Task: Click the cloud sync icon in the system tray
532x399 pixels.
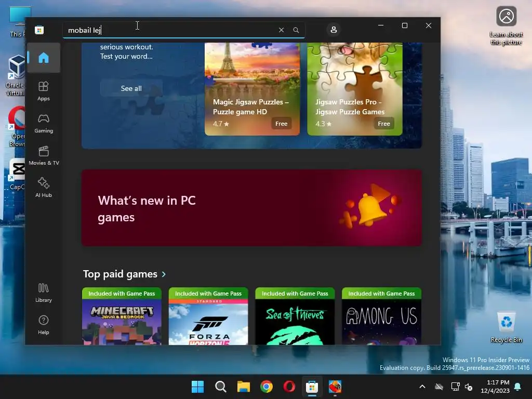Action: pos(439,387)
